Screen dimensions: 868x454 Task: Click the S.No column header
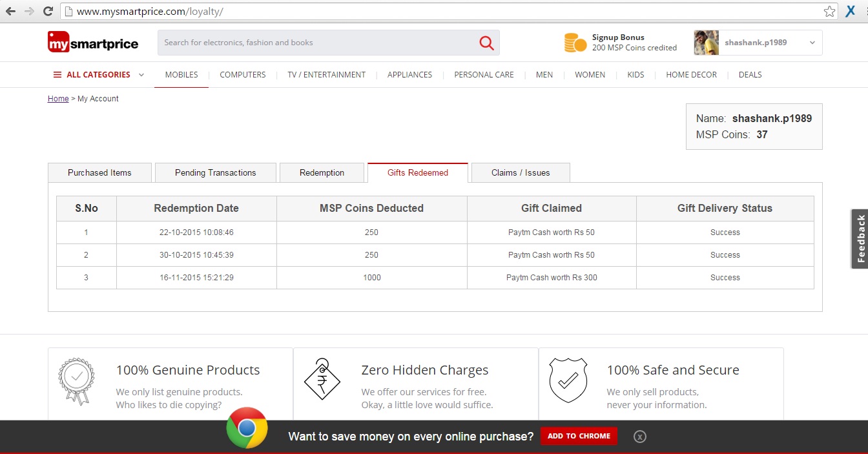click(87, 209)
